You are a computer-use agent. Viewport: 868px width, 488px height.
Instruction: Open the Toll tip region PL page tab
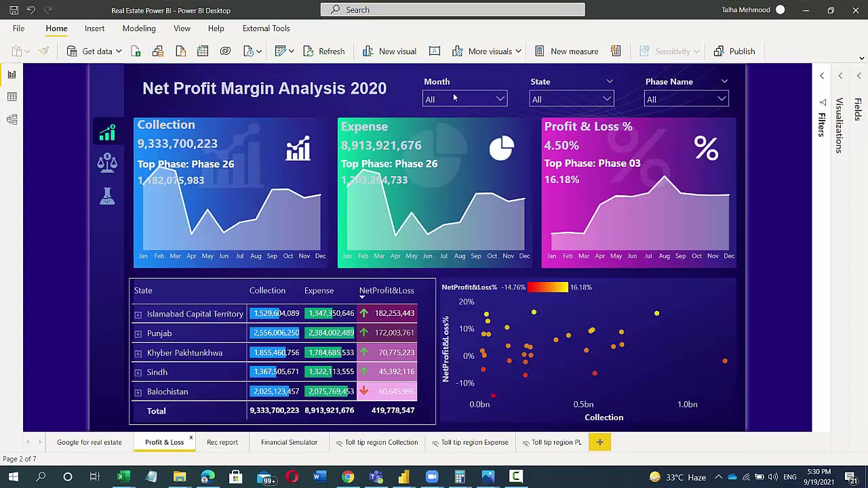tap(551, 443)
